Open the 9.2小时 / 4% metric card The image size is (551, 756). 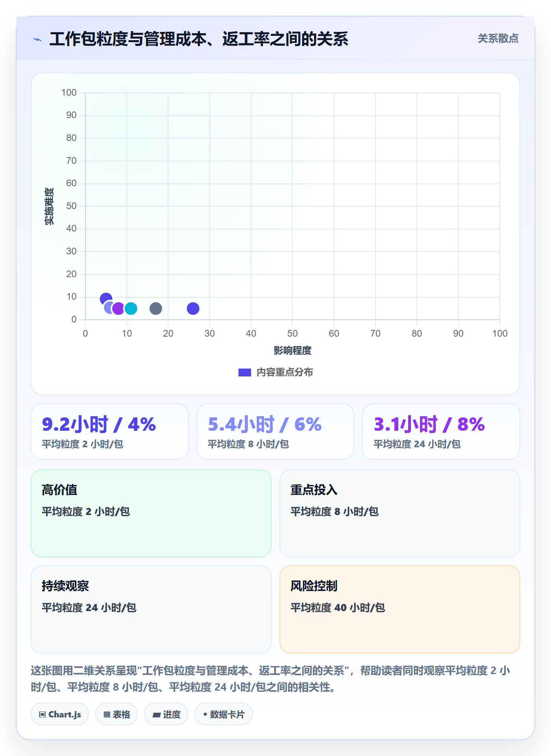110,432
